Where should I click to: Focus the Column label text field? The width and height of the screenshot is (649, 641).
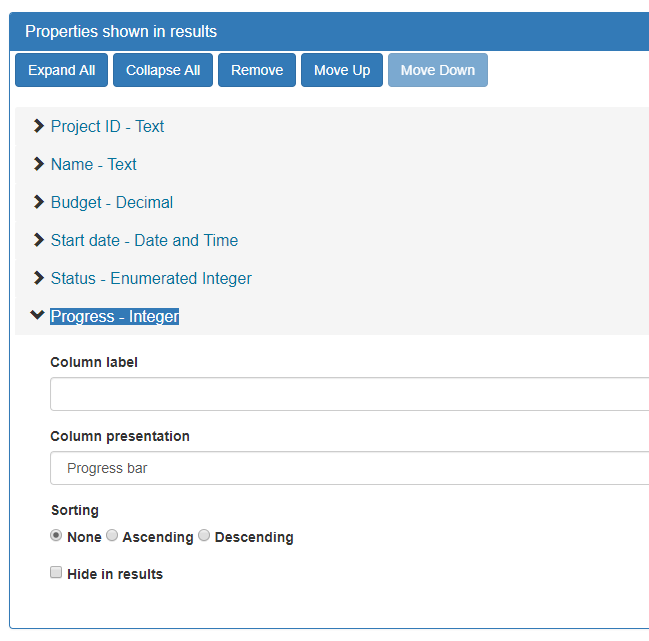(x=349, y=394)
